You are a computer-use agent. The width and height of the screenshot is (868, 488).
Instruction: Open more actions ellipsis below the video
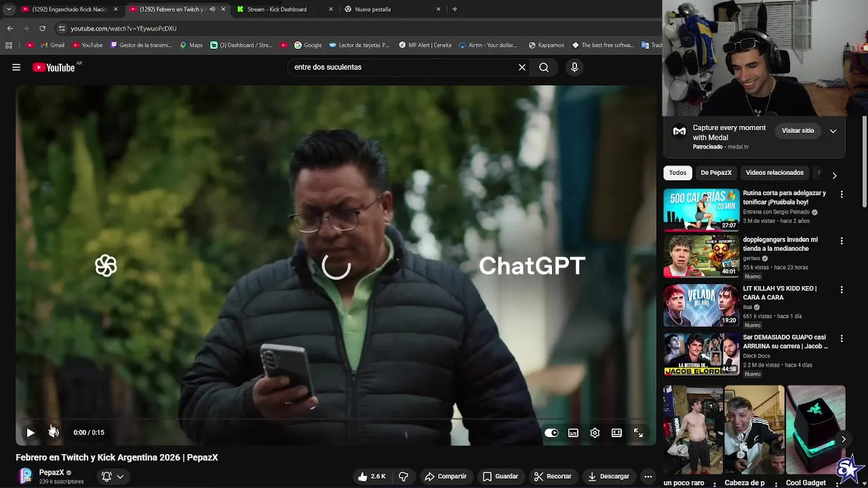(648, 476)
